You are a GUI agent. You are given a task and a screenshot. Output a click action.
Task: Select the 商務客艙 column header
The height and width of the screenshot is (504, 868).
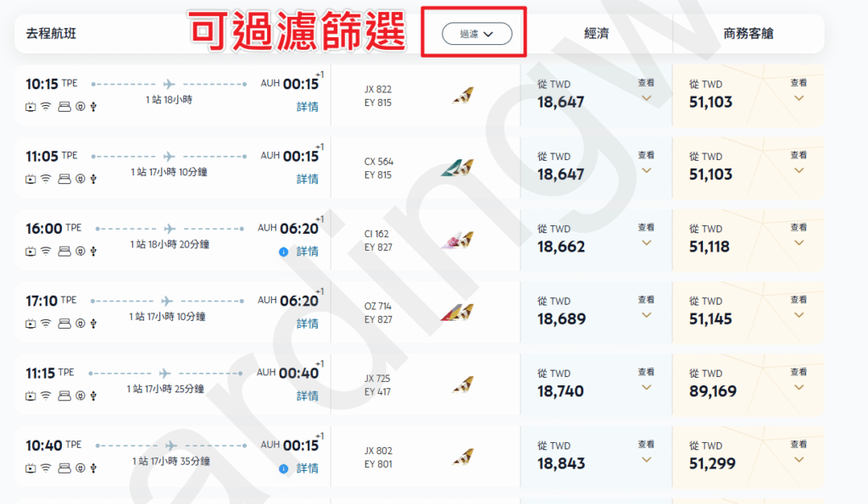tap(748, 33)
